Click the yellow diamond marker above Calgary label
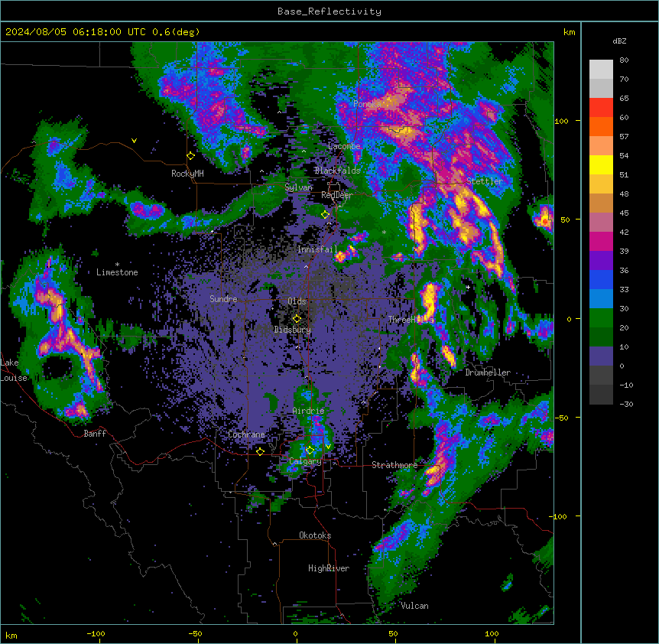 coord(310,450)
